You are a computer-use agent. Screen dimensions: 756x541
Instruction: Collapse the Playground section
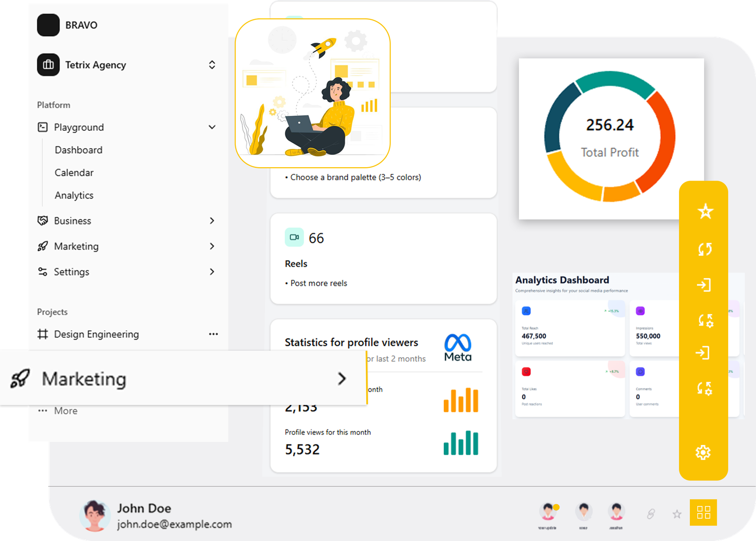[212, 127]
